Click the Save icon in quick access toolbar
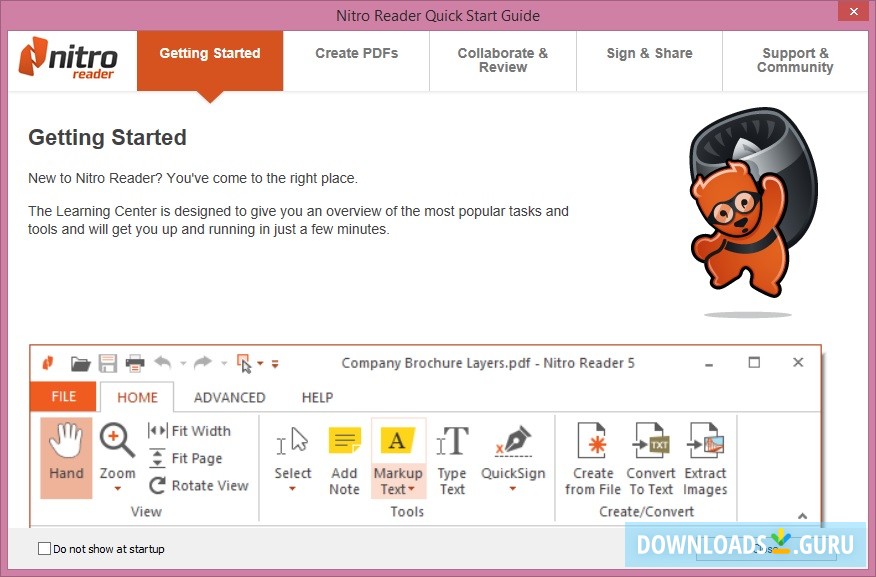Screen dimensions: 876x577 [x=108, y=363]
